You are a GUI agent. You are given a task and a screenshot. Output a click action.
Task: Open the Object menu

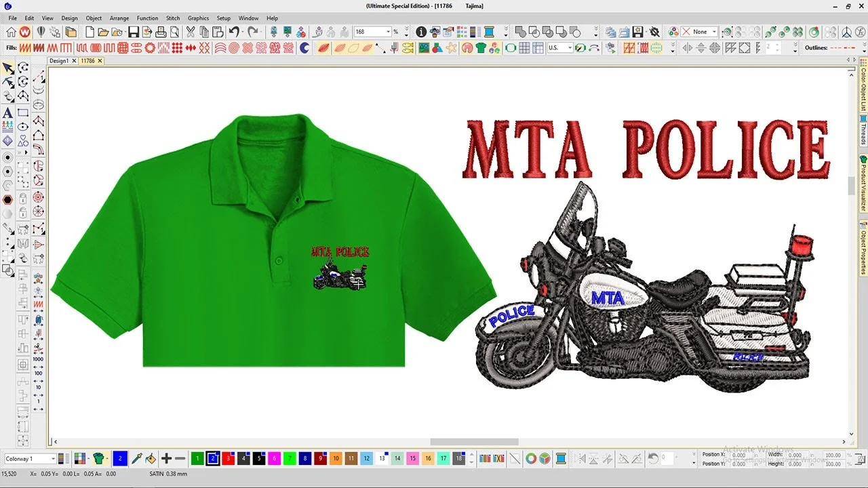94,18
